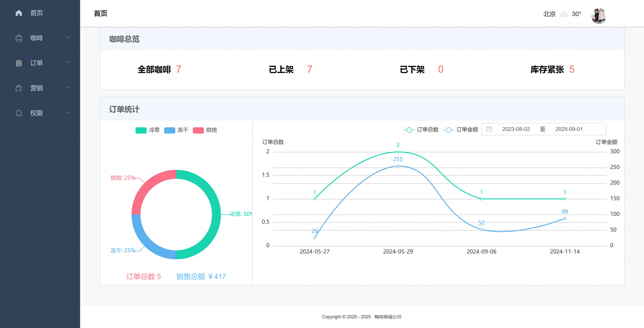Click the 2024-09-06 axis date label

point(481,252)
